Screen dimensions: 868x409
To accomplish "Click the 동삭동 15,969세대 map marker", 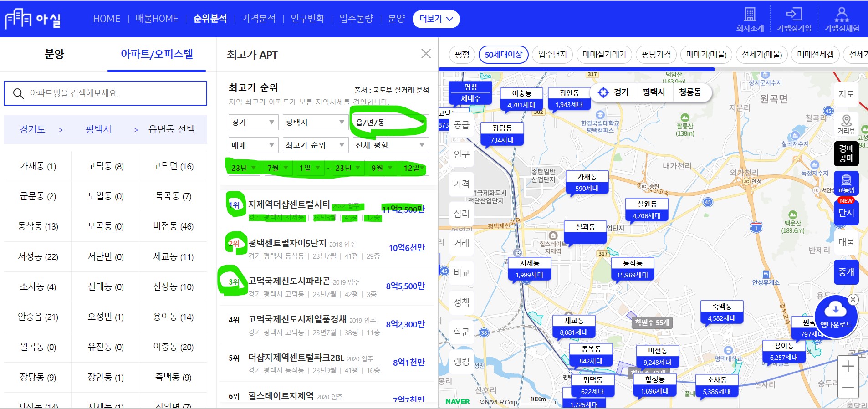I will pos(632,270).
